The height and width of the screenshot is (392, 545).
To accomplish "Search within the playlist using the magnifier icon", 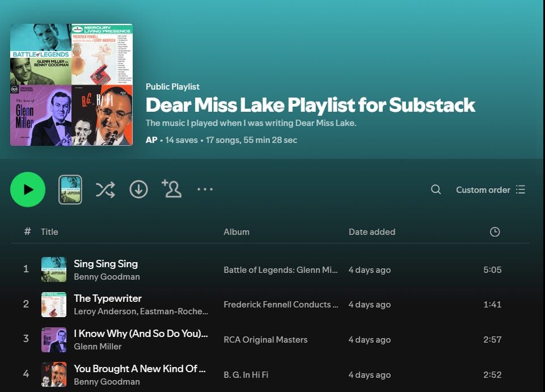I will coord(436,189).
